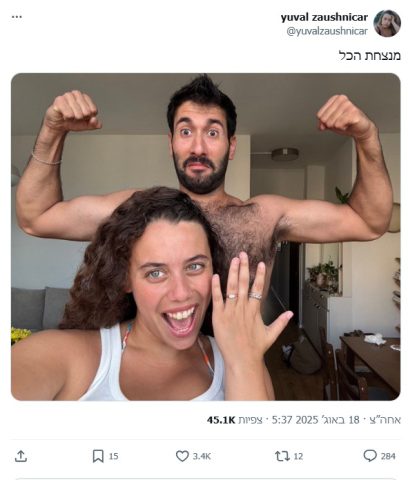Open the three-dot more options menu
This screenshot has width=408, height=480.
(17, 17)
